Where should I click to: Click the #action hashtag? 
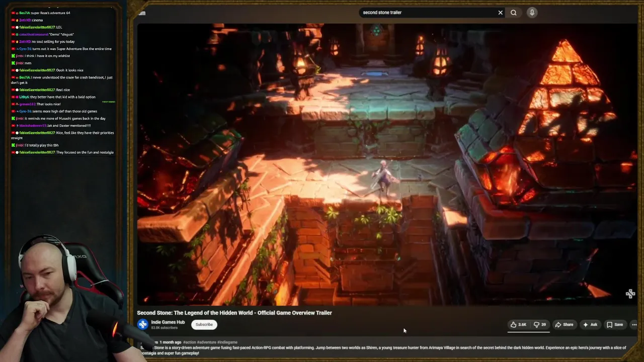[x=190, y=342]
